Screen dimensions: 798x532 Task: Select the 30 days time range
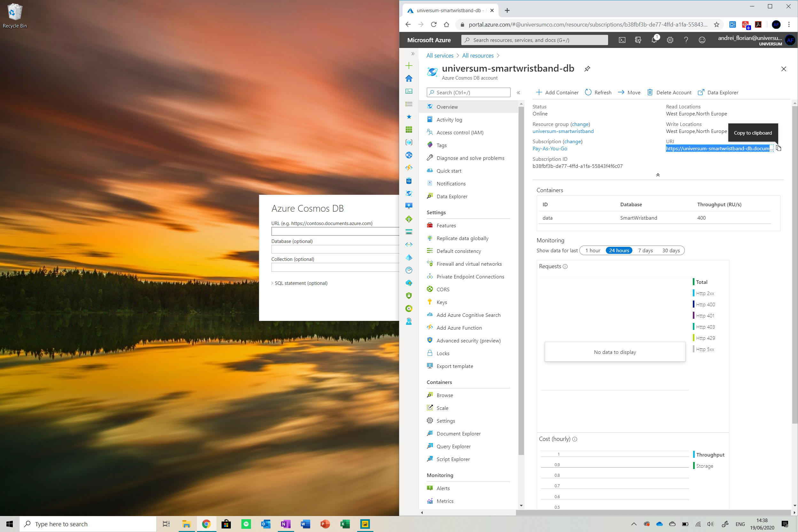click(671, 250)
